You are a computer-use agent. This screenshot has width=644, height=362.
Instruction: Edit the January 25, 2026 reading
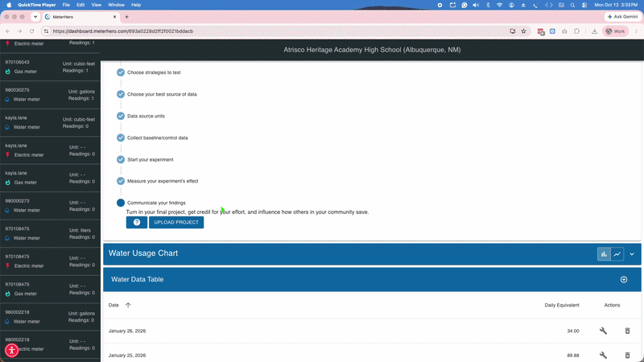603,355
